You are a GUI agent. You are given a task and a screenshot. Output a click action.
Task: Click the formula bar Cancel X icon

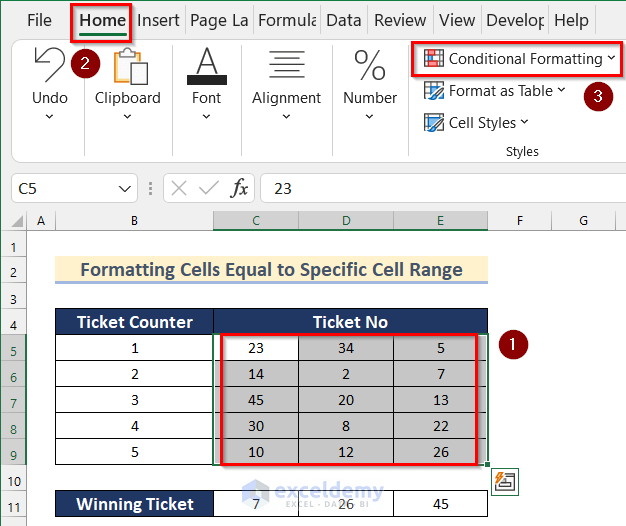pos(179,188)
